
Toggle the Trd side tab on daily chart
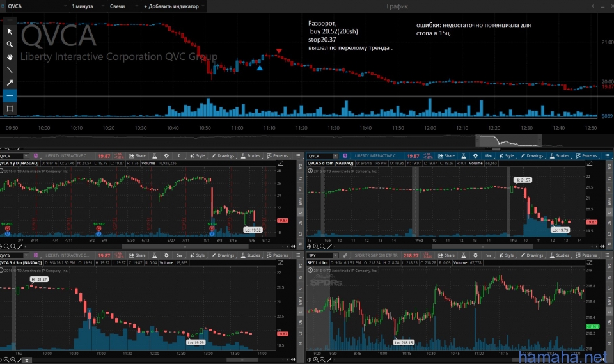(301, 166)
